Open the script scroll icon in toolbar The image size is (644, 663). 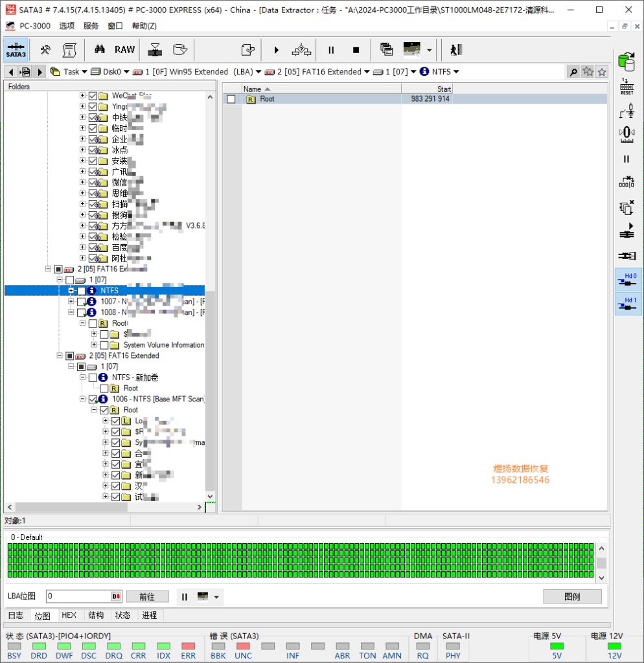69,50
